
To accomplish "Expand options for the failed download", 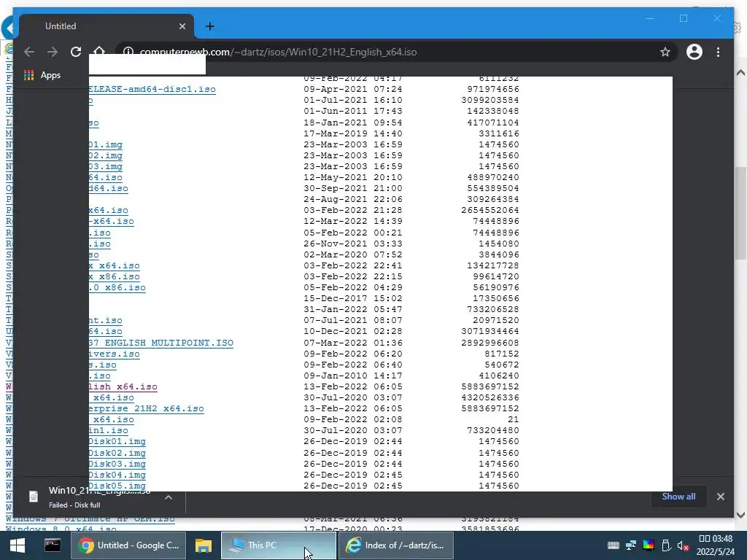I will [169, 497].
